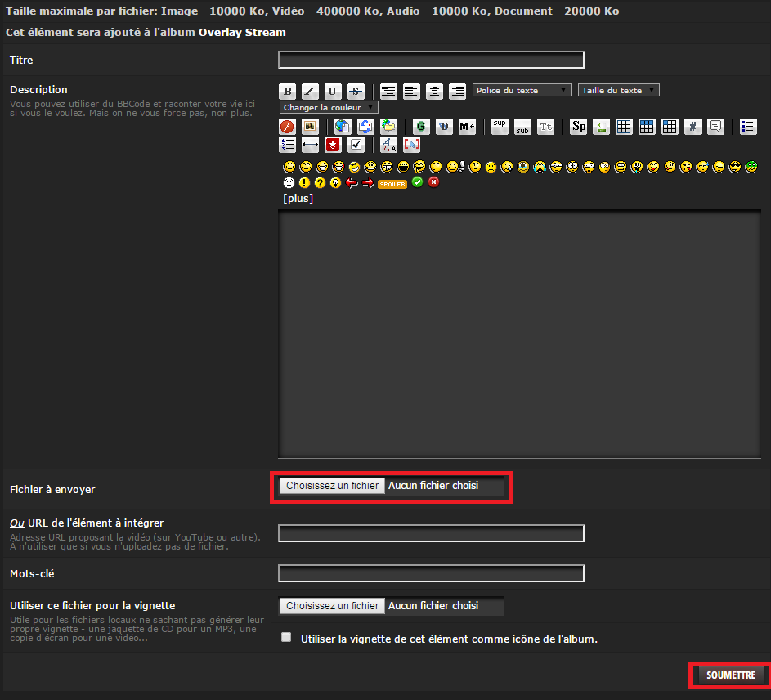
Task: Insert the green sick smiley
Action: (x=751, y=167)
